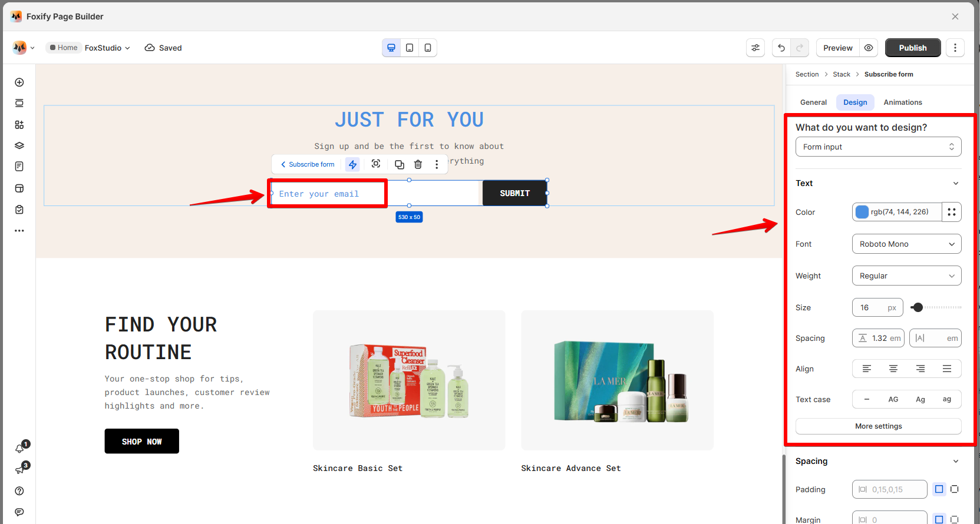980x524 pixels.
Task: Click the Publish button
Action: click(x=912, y=48)
